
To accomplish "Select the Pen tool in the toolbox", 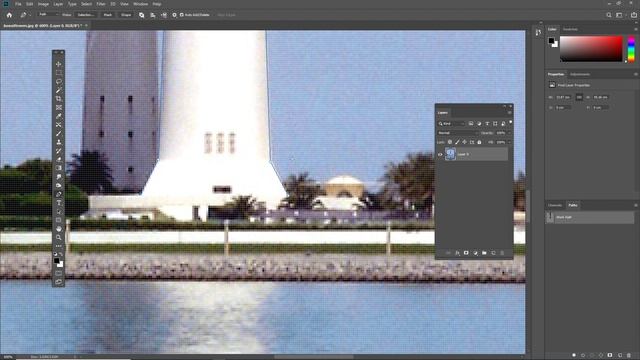I will [59, 194].
